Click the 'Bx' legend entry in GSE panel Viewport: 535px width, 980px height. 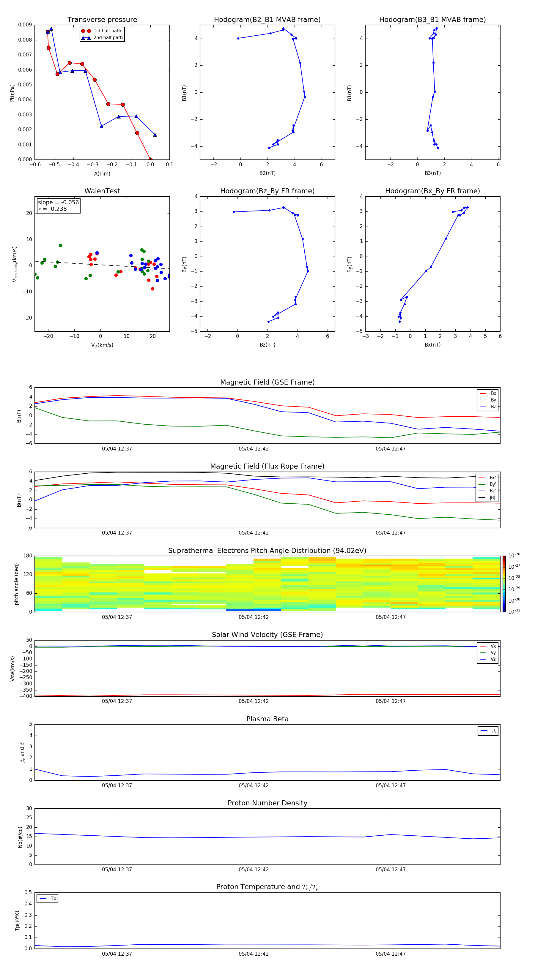pyautogui.click(x=488, y=393)
